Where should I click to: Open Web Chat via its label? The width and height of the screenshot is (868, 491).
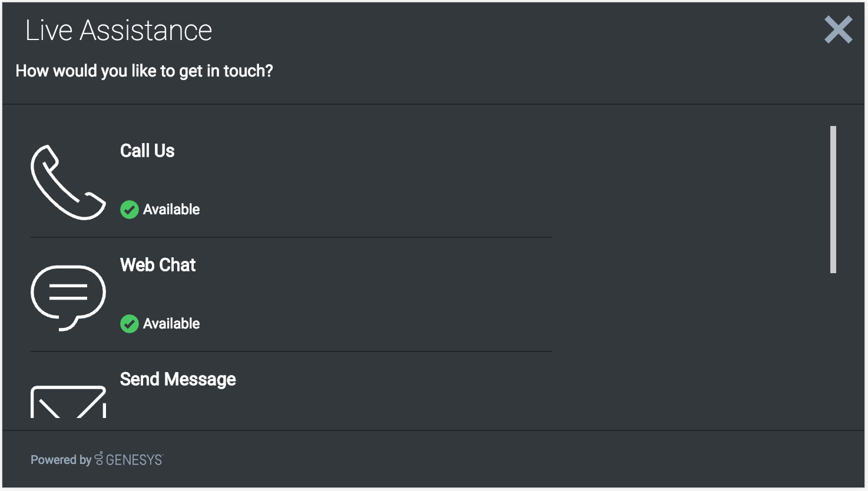click(158, 265)
